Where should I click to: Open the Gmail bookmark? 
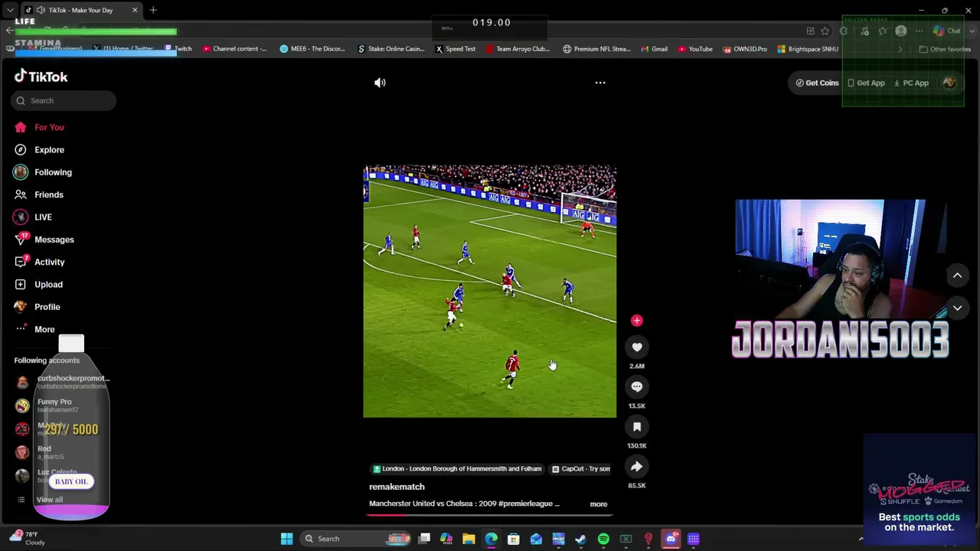click(x=654, y=49)
